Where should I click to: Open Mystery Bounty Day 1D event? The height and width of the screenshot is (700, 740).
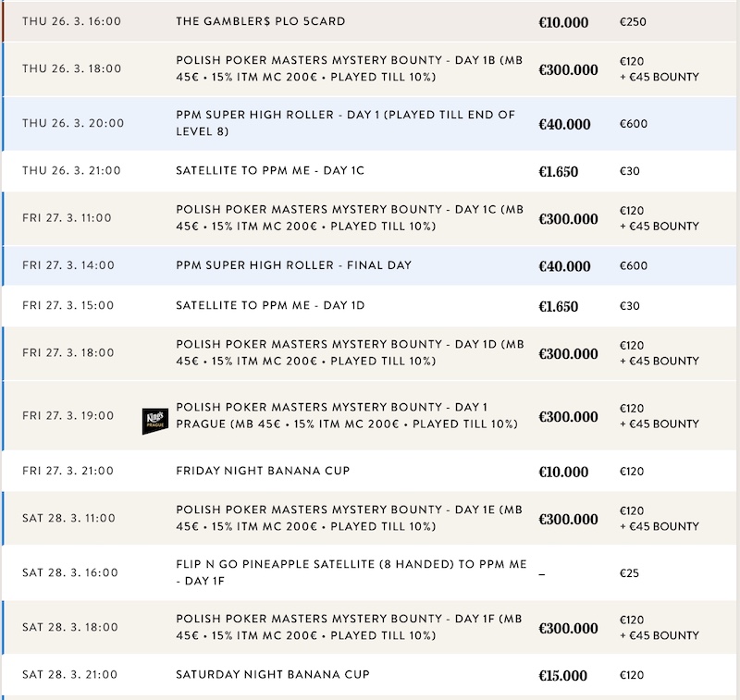pyautogui.click(x=349, y=352)
